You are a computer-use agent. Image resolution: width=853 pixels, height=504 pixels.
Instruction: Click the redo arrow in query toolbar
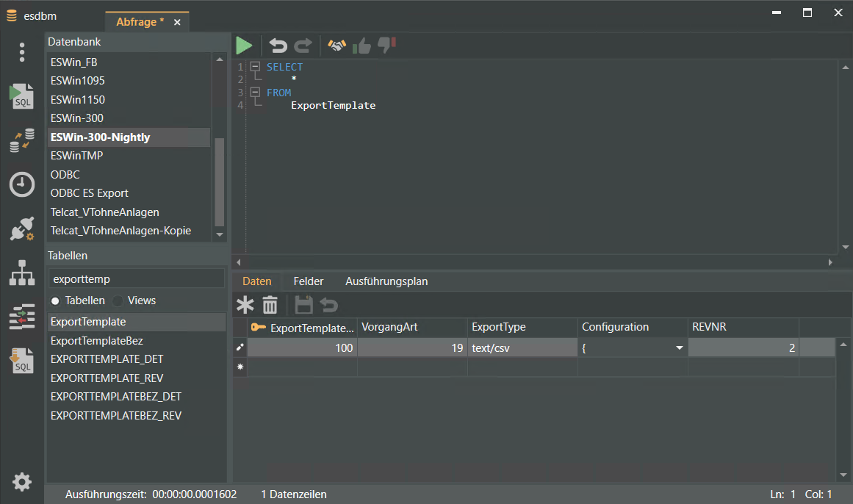(303, 46)
